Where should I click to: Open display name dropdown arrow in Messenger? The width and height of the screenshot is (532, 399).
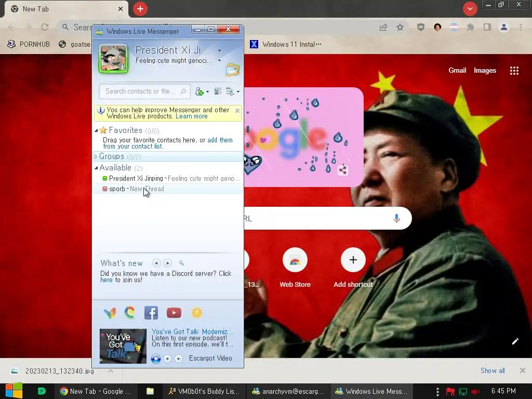click(220, 50)
